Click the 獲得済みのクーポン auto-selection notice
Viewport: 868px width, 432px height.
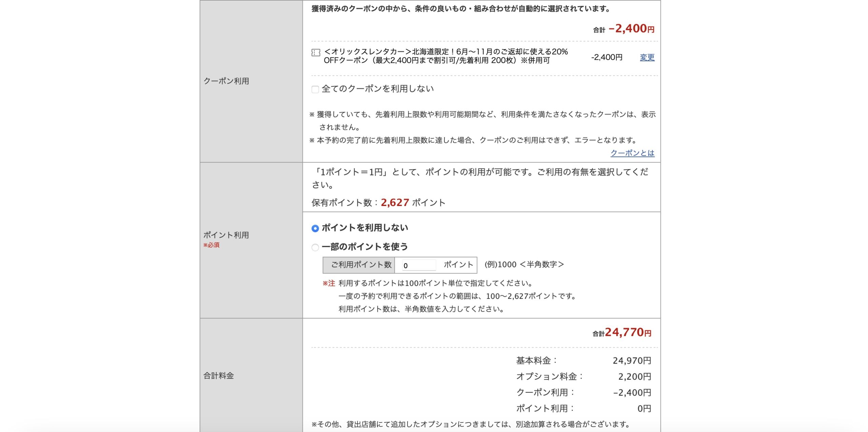click(461, 9)
